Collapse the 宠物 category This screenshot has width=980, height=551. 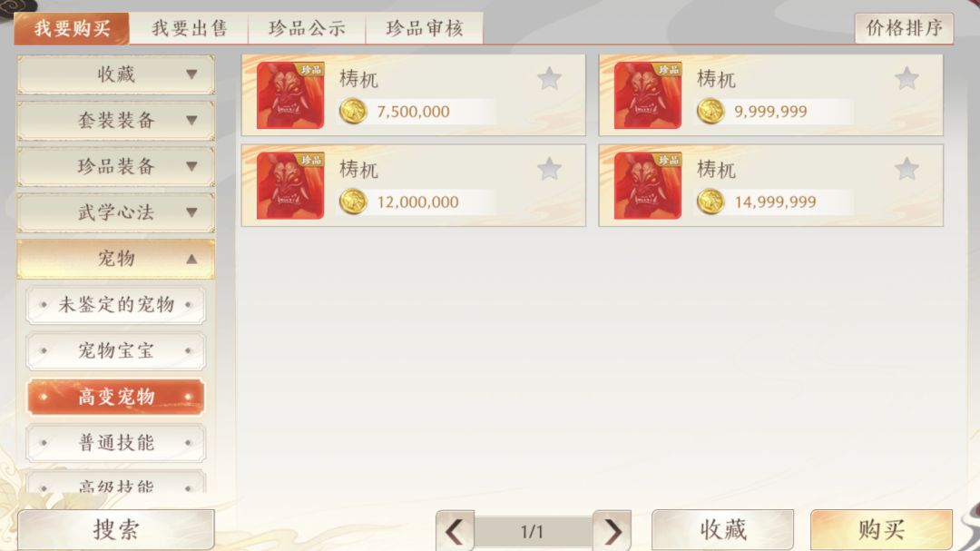tap(116, 259)
